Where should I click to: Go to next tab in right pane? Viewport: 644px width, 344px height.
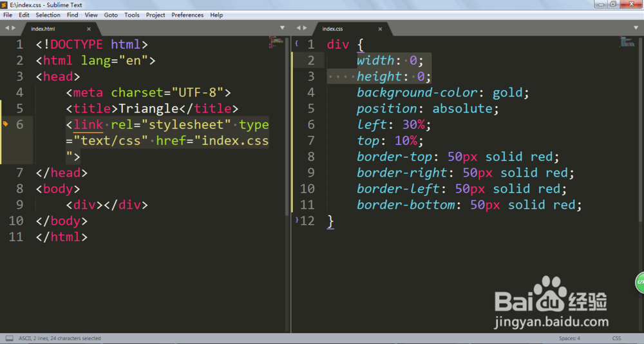(305, 28)
